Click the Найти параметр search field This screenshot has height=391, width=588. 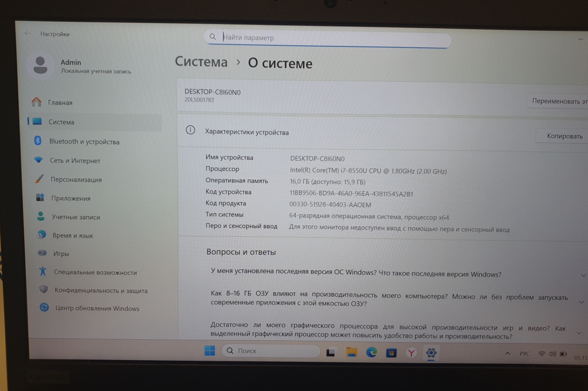328,38
